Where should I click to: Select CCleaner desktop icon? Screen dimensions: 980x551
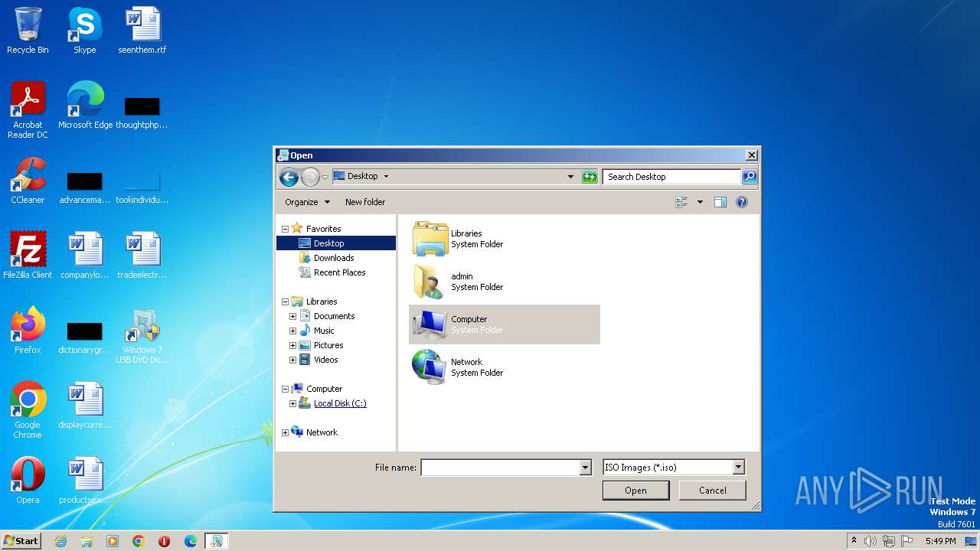pyautogui.click(x=28, y=181)
